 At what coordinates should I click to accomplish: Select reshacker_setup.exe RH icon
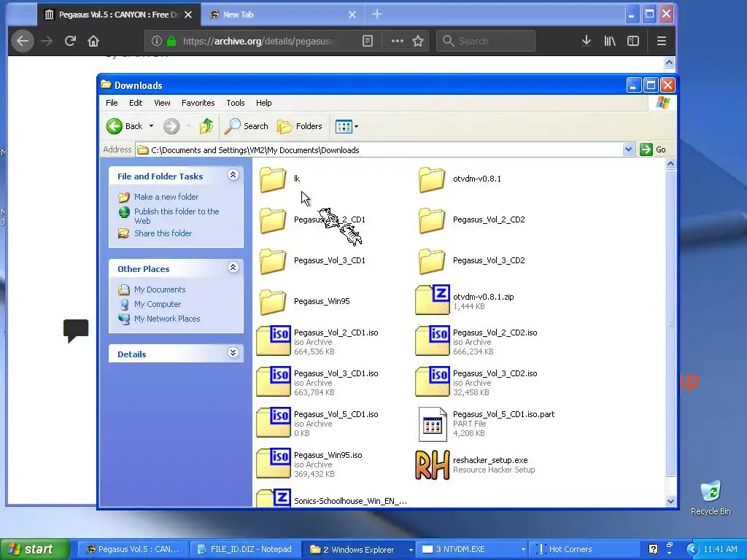[432, 465]
